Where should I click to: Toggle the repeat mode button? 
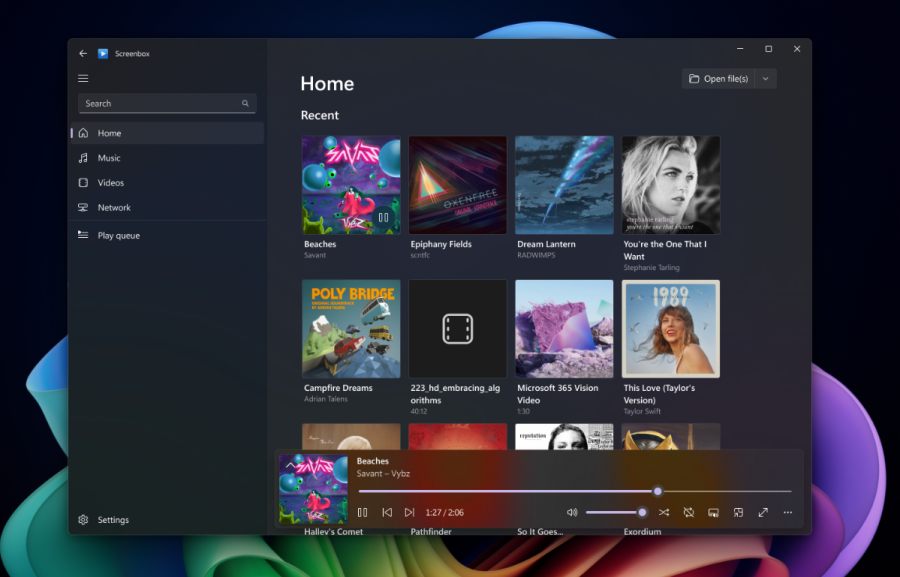click(x=689, y=512)
